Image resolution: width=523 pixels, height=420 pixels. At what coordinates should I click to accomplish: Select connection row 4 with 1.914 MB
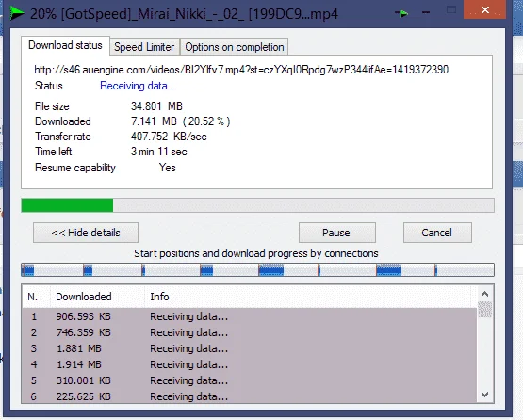point(250,364)
